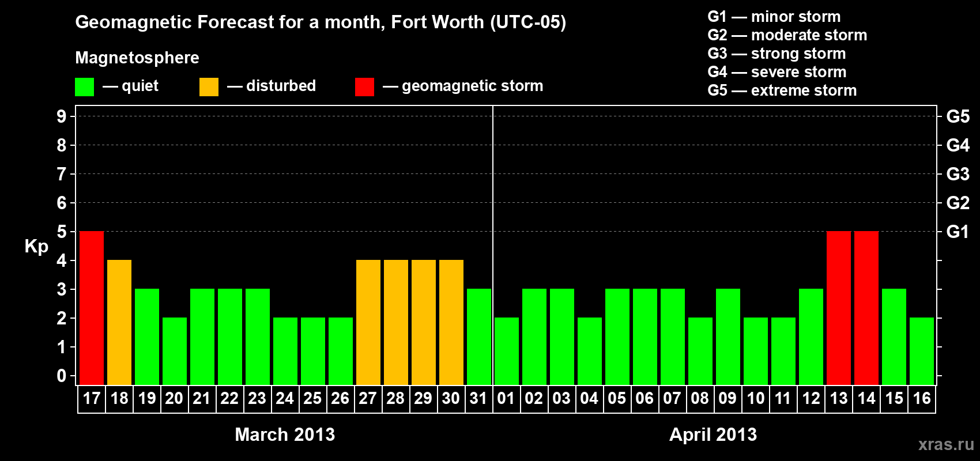
Task: Click Kp axis value 9
Action: (62, 116)
